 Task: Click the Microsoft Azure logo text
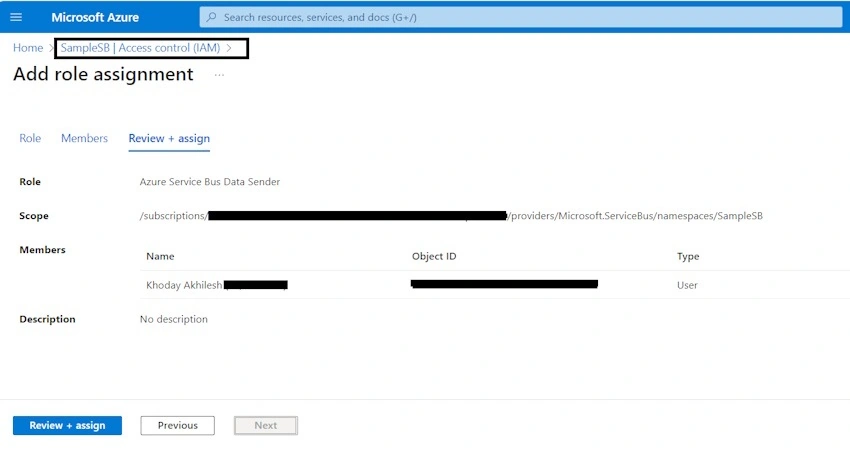(95, 17)
